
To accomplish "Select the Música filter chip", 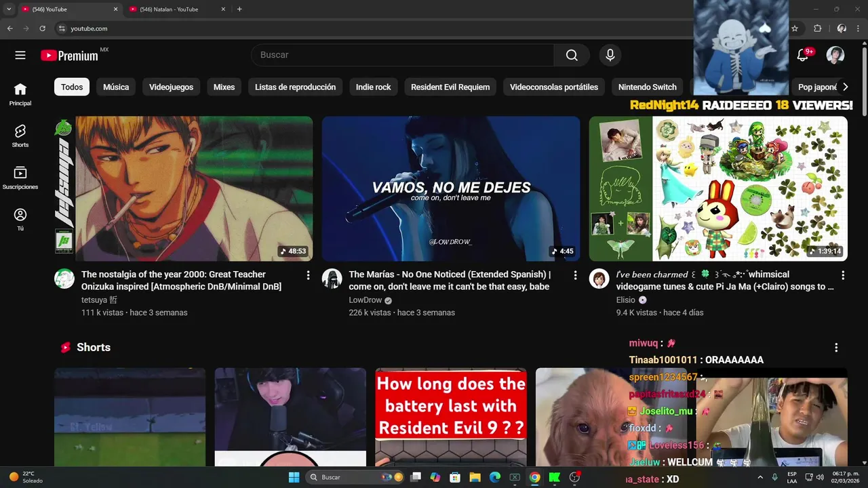I will pyautogui.click(x=116, y=87).
